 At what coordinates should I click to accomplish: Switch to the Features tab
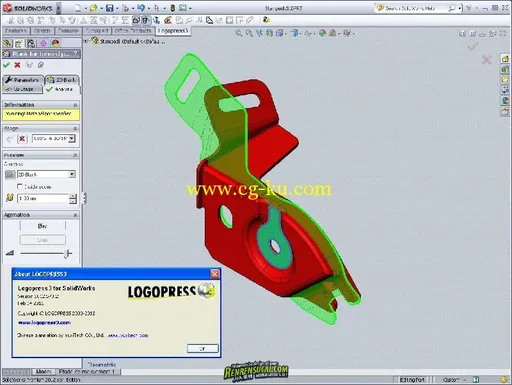point(16,31)
